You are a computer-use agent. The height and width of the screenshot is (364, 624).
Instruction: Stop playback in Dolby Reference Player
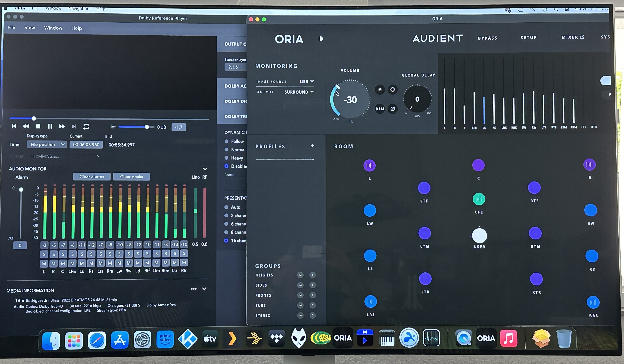point(38,126)
